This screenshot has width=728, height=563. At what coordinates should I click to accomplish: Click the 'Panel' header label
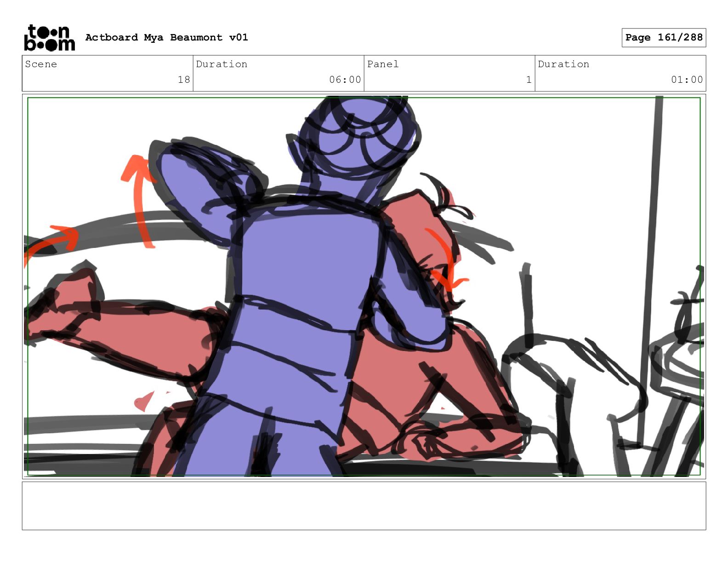[x=383, y=64]
